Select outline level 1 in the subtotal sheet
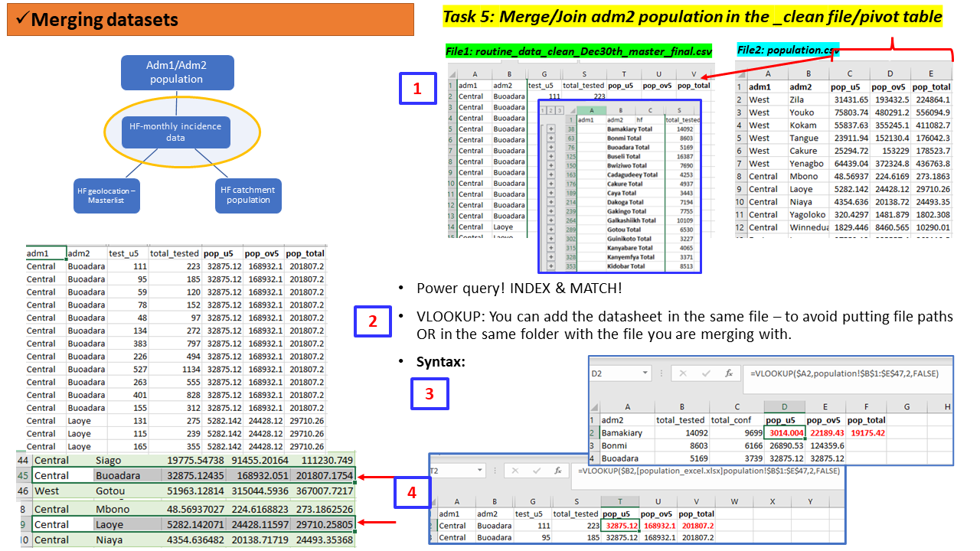 pyautogui.click(x=543, y=110)
